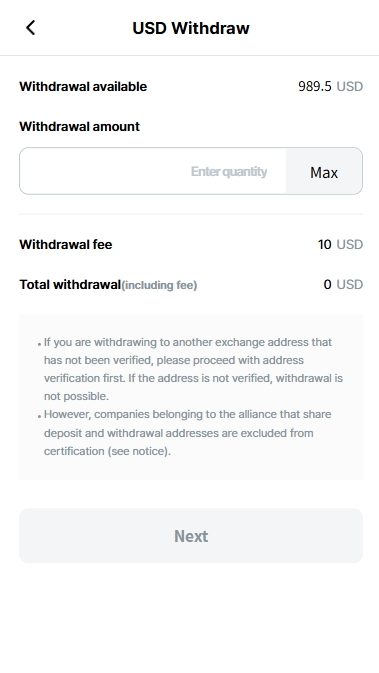The image size is (379, 673).
Task: Click the Next button
Action: (191, 536)
